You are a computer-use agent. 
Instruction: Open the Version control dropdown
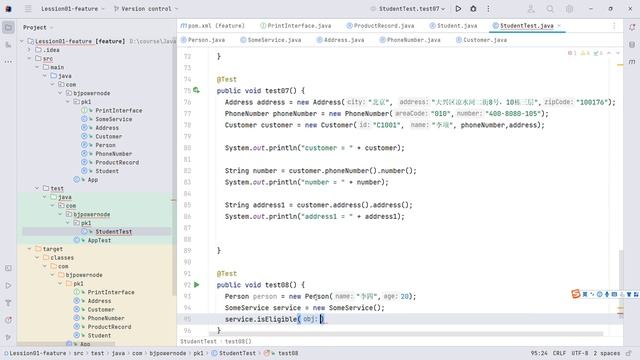coord(146,9)
